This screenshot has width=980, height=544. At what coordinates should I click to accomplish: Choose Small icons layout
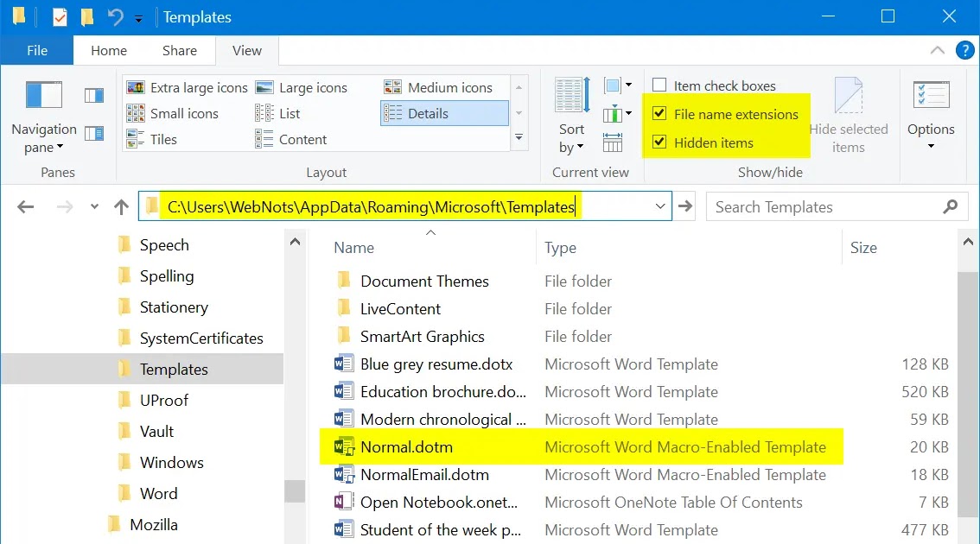coord(173,114)
